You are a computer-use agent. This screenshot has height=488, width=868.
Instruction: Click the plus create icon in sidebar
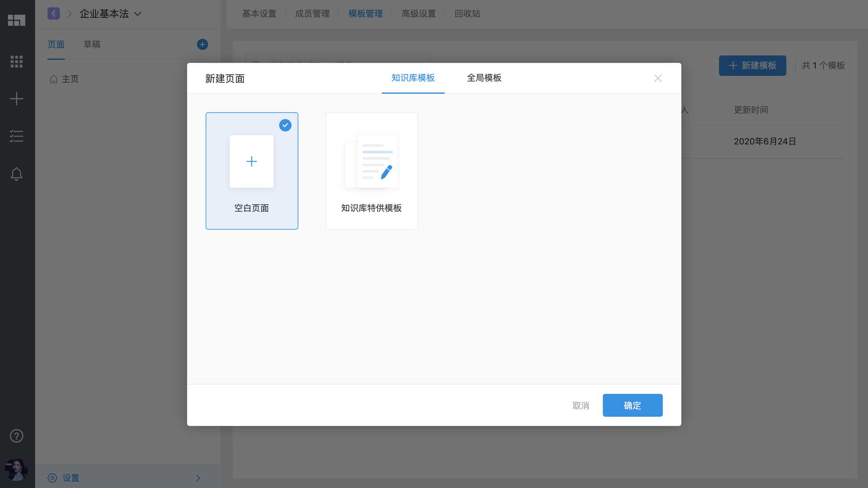[x=16, y=98]
